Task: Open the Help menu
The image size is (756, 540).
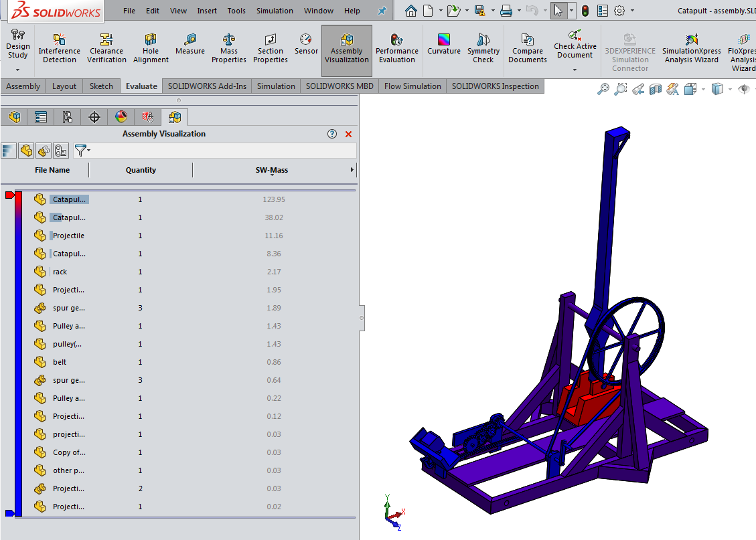Action: click(x=352, y=11)
